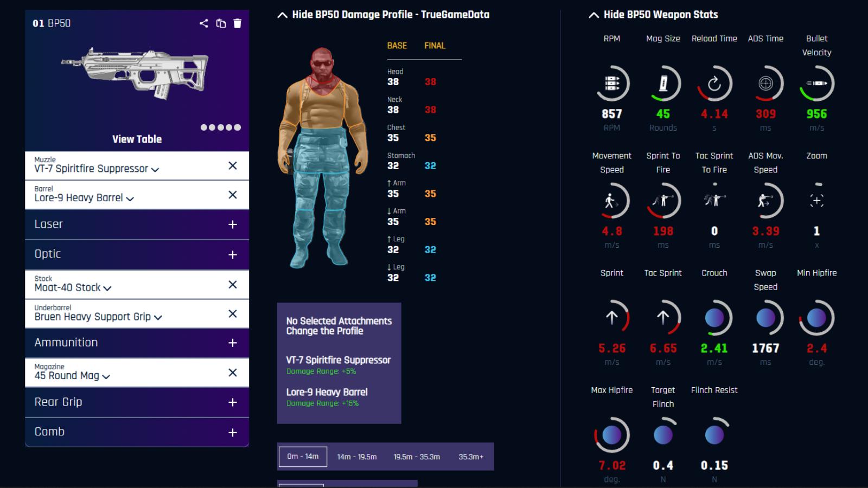Remove the VT-7 Spiritfire Suppressor attachment
This screenshot has height=488, width=868.
[233, 166]
